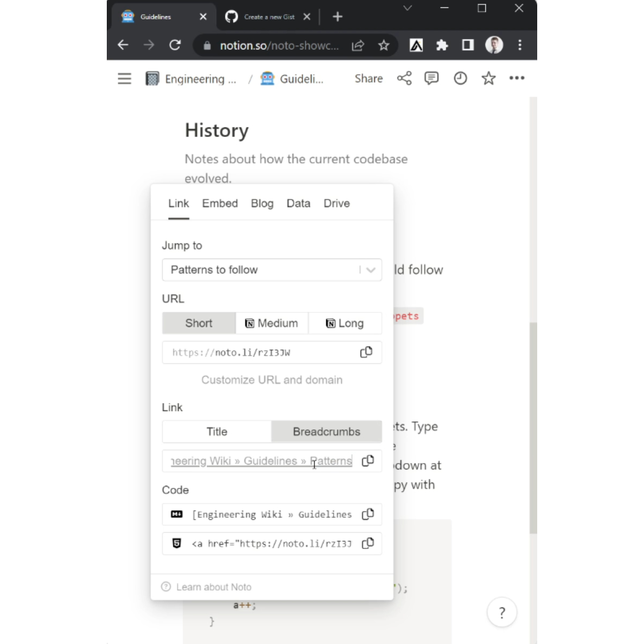Image resolution: width=644 pixels, height=644 pixels.
Task: Reload the current page
Action: (175, 45)
